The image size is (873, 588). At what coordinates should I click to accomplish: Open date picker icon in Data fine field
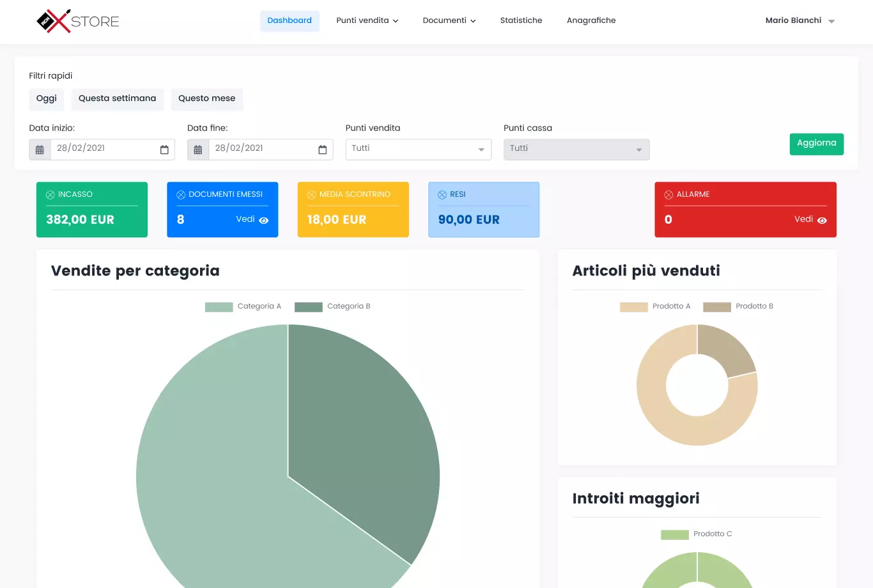point(323,150)
